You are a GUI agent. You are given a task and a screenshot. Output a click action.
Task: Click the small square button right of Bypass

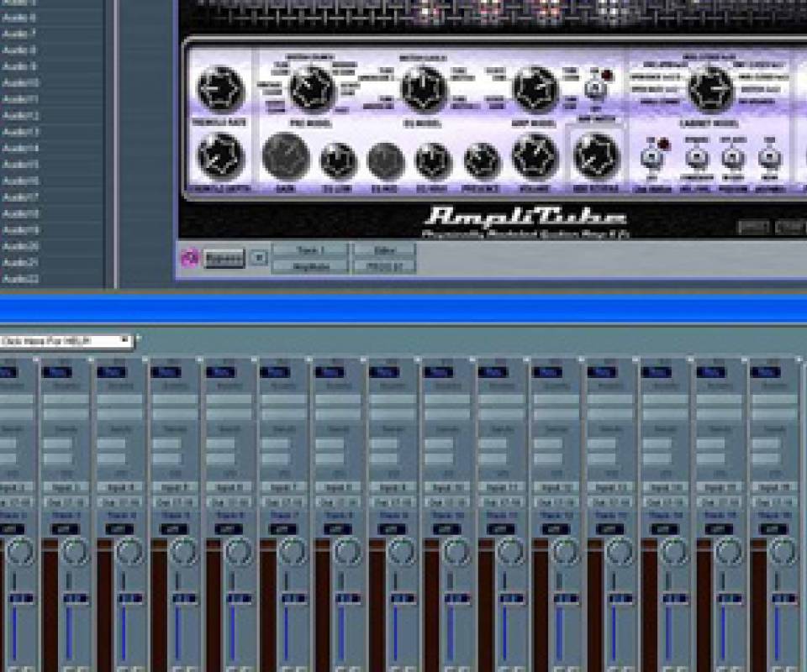[259, 258]
